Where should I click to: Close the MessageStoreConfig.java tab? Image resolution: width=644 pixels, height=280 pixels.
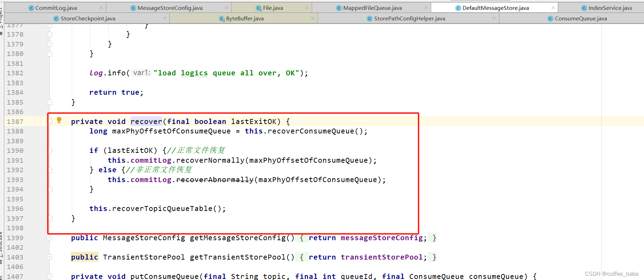point(227,8)
